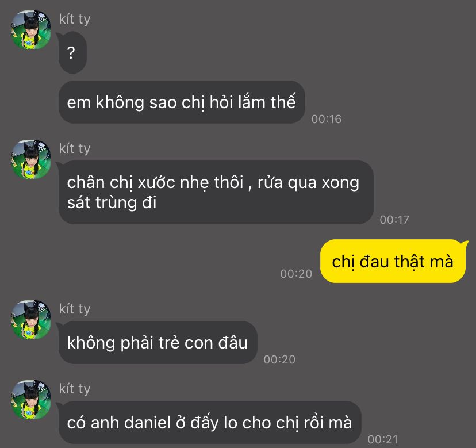The height and width of the screenshot is (448, 476).
Task: Click 00:20 timestamp beside the yellow bubble
Action: click(x=296, y=274)
